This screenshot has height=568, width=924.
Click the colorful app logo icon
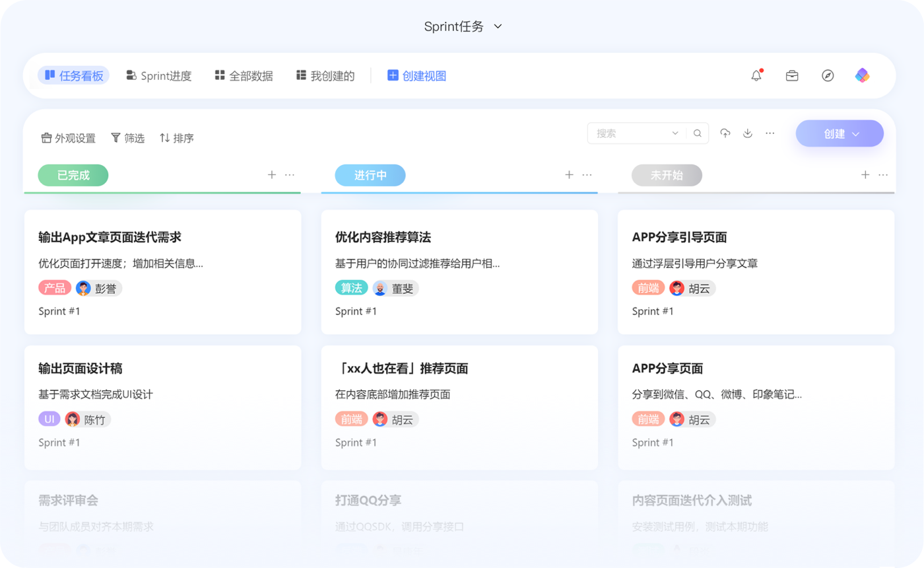point(862,76)
